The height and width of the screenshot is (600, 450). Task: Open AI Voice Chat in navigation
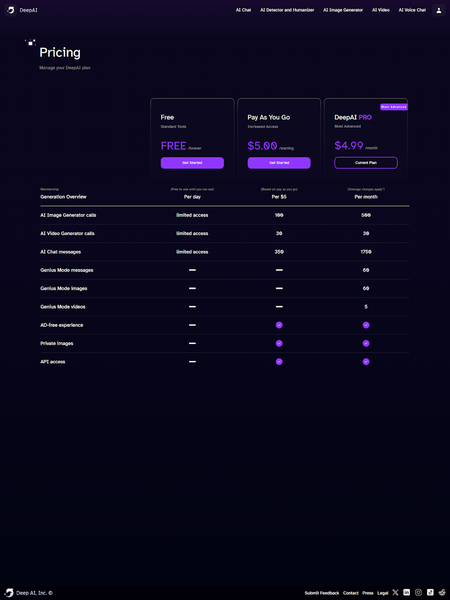click(x=412, y=10)
